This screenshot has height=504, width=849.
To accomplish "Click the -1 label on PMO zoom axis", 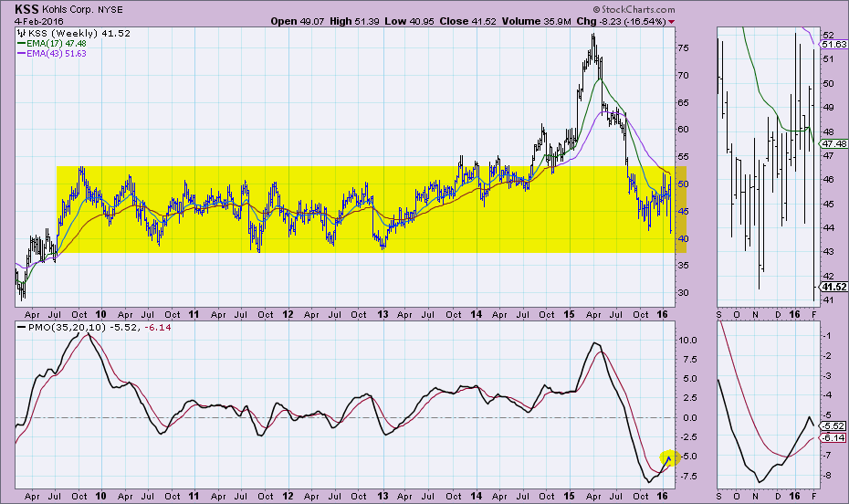I will click(x=826, y=336).
